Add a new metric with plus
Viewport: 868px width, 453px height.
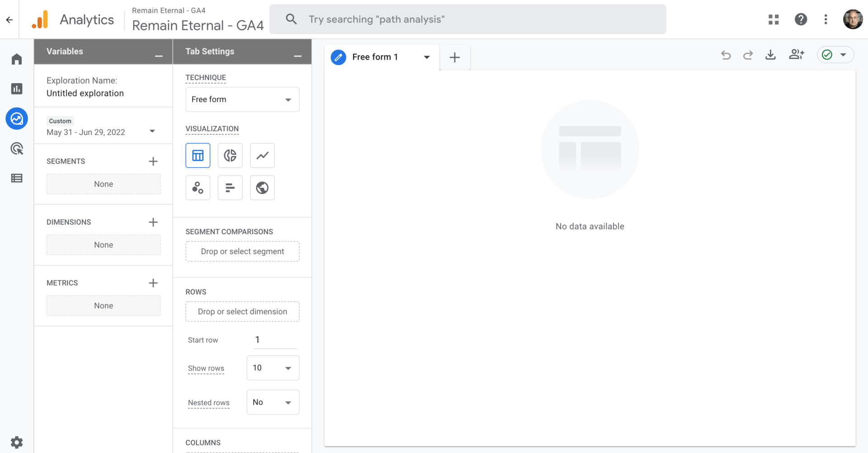153,283
